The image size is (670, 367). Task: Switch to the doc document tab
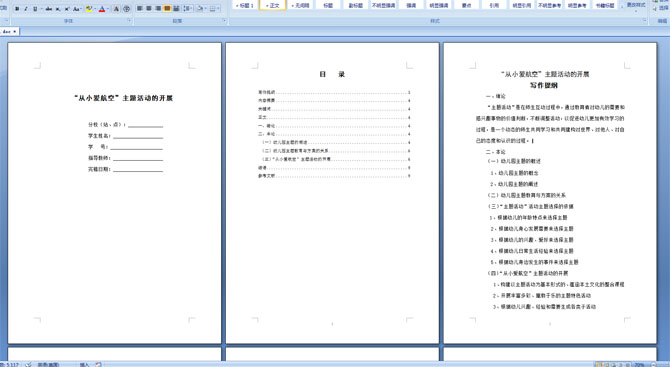[9, 31]
